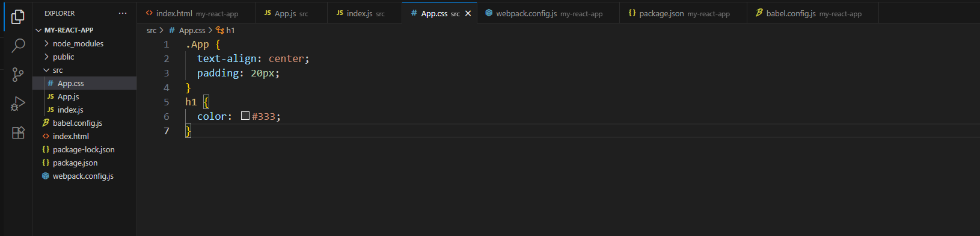Open babel.config.js in the file tree

coord(84,123)
